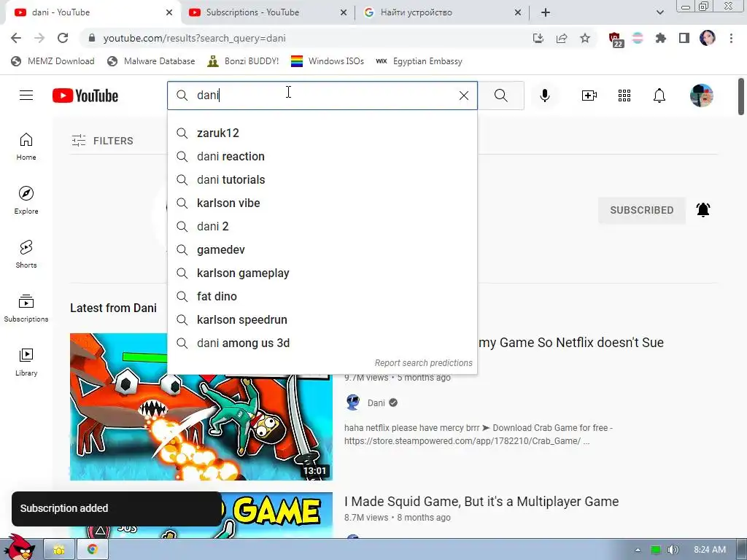Open 'I Made Squid Game' video title
This screenshot has width=747, height=560.
481,502
